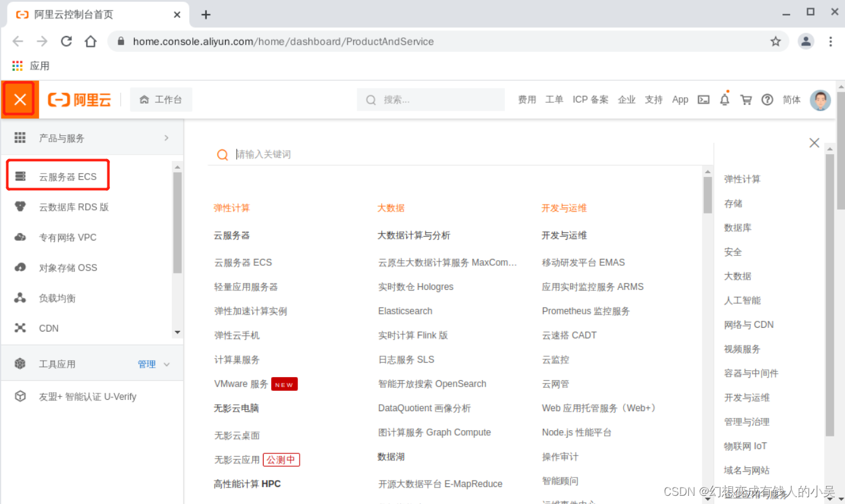The width and height of the screenshot is (845, 504).
Task: Bookmark this page with star icon
Action: click(775, 41)
